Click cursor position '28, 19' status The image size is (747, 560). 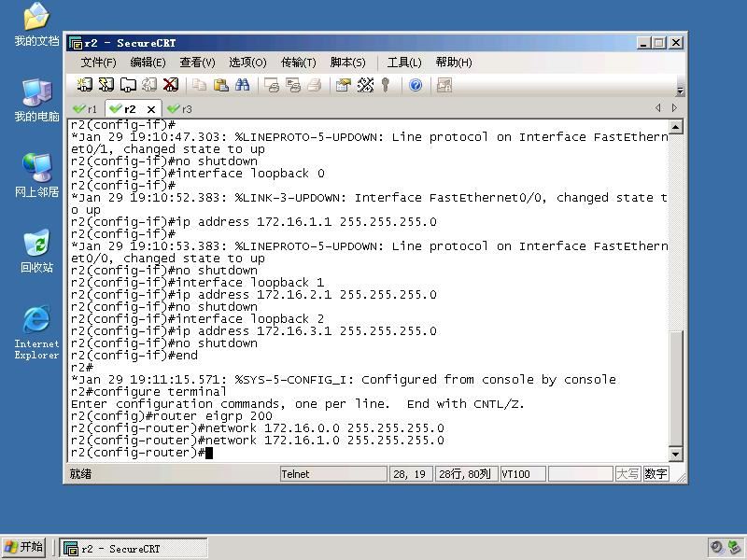[x=411, y=474]
